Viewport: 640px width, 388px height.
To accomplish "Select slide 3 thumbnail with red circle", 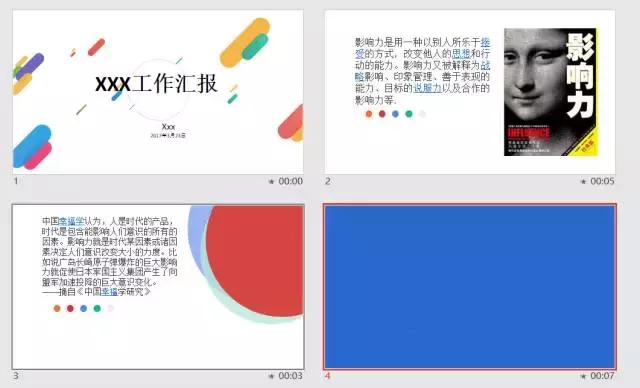I will [x=158, y=287].
